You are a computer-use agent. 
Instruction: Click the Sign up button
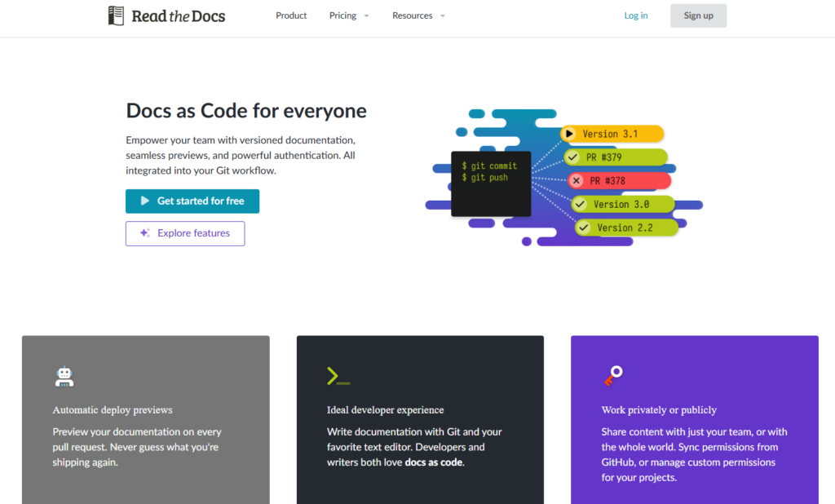[x=698, y=15]
